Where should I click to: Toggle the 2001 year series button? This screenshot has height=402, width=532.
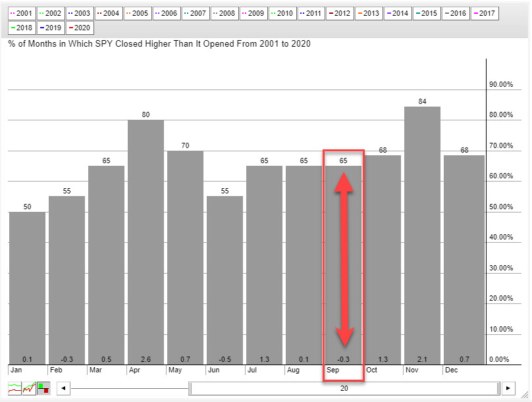[x=22, y=13]
